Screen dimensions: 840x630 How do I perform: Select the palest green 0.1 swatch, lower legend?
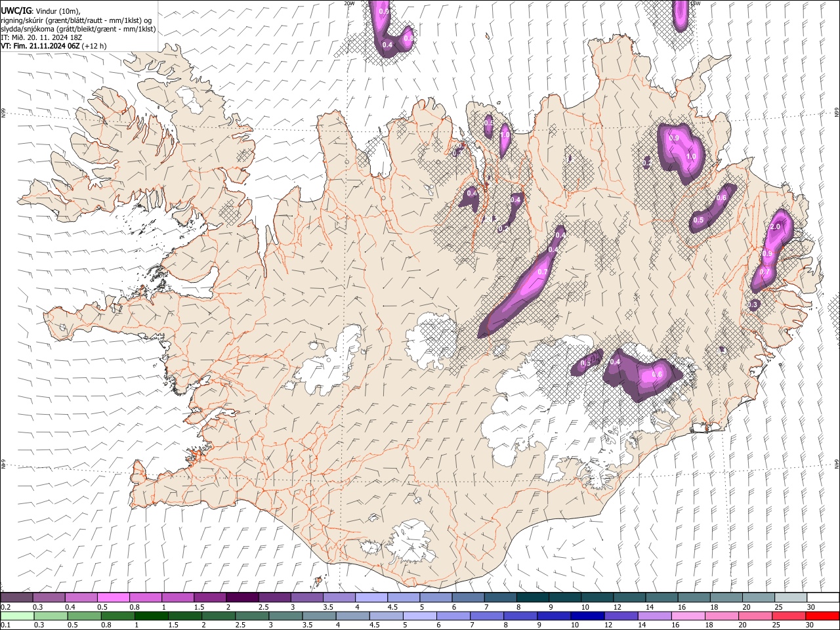click(x=16, y=616)
